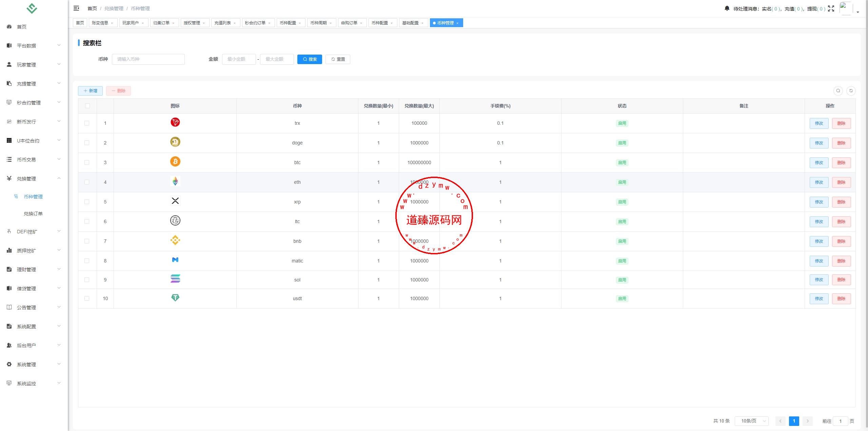Open the 10条/页 page size dropdown
The height and width of the screenshot is (431, 868).
coord(751,421)
